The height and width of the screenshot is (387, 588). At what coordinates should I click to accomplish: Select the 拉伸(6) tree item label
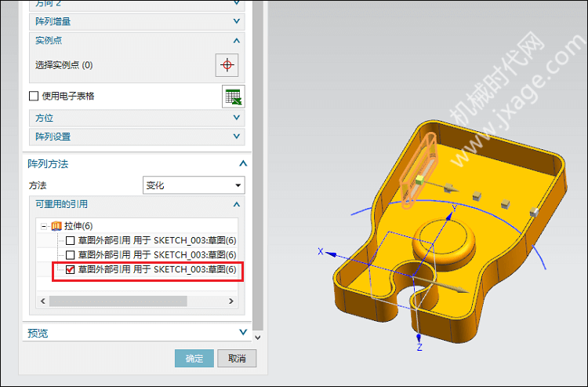[x=78, y=226]
